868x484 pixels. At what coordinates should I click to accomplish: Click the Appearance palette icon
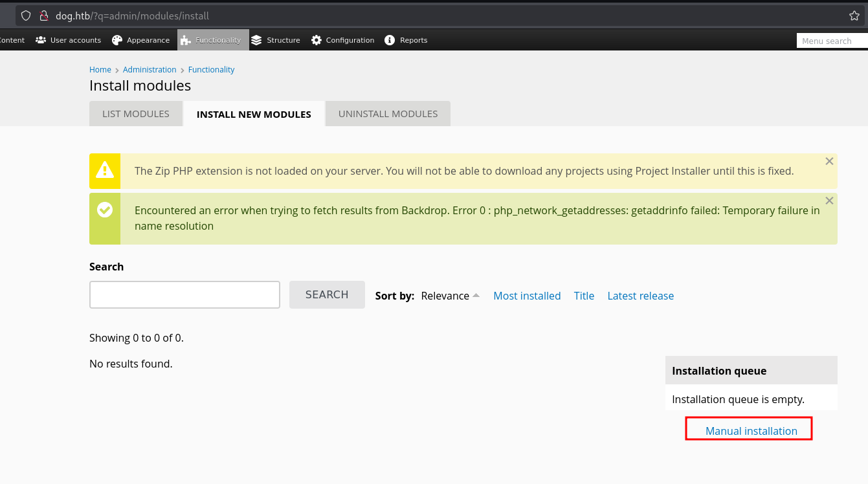click(117, 40)
